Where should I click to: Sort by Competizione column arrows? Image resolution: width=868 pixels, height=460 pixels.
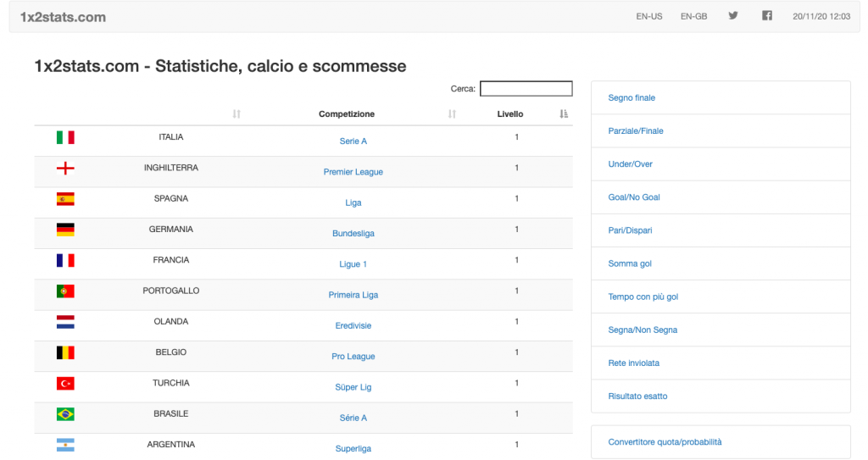tap(452, 114)
